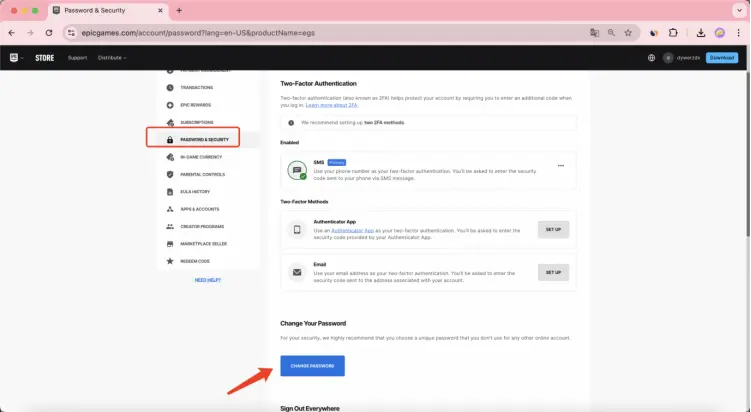
Task: Click SET UP for Email two-factor
Action: [x=553, y=272]
